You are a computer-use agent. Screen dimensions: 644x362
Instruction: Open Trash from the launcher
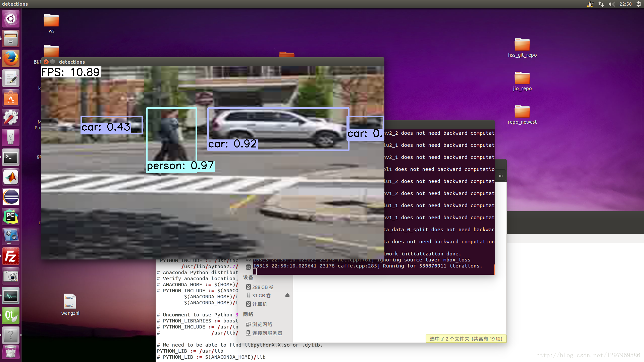(11, 353)
